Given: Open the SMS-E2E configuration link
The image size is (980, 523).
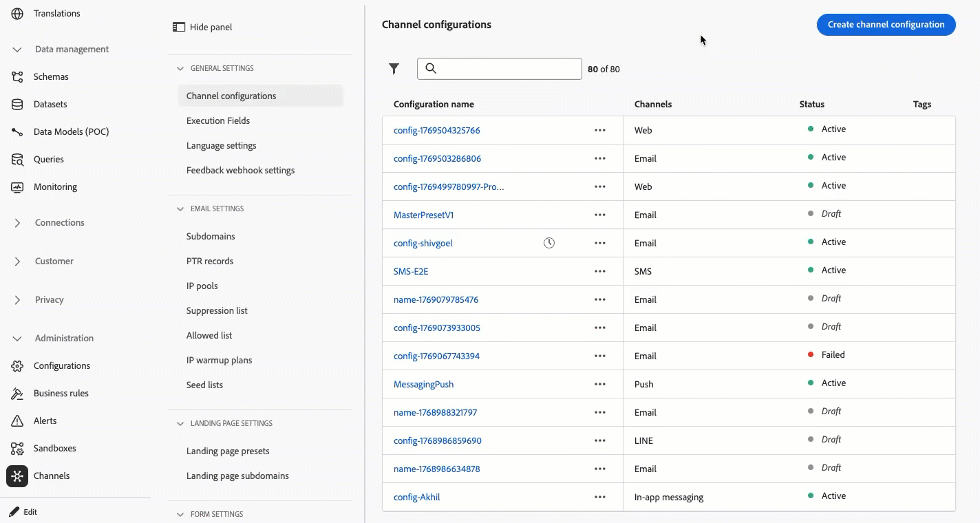Looking at the screenshot, I should [x=411, y=271].
